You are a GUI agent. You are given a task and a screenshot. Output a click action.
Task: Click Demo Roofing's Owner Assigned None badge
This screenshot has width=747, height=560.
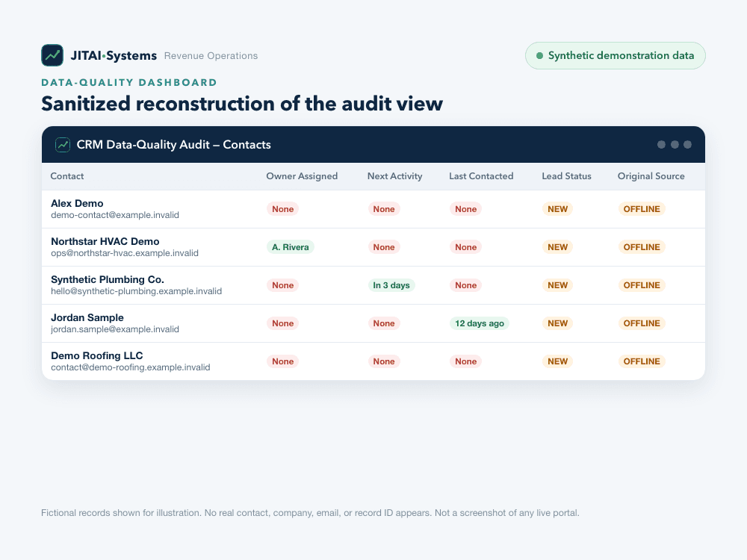[282, 361]
